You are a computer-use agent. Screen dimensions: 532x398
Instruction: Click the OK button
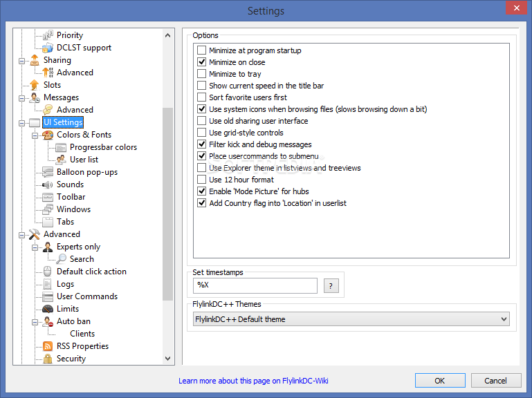tap(440, 381)
